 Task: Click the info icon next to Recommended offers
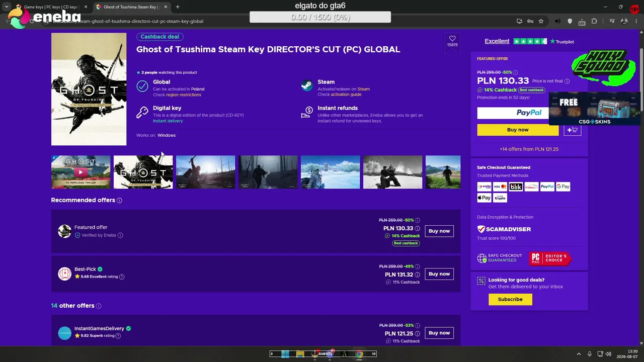119,201
